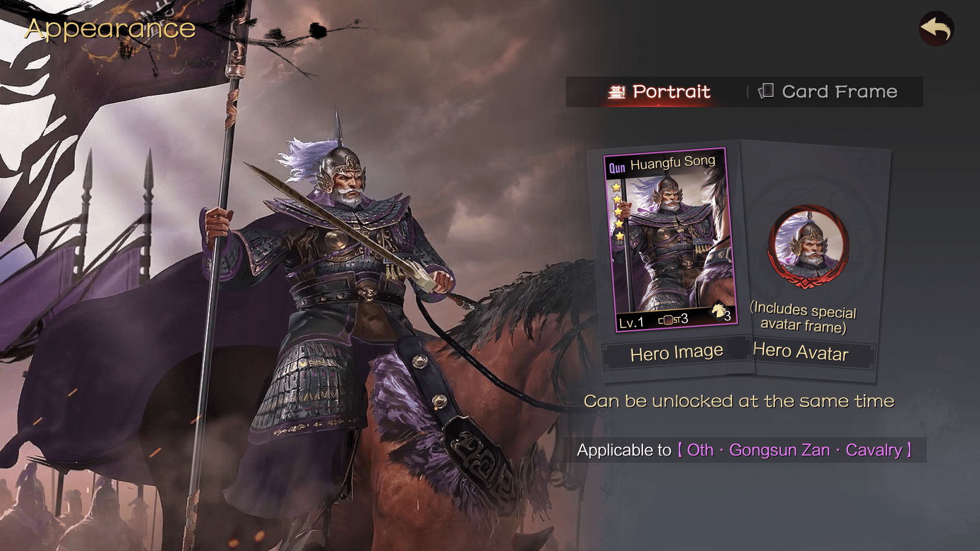Click the Cost 3 indicator on card
Viewport: 980px width, 551px height.
pyautogui.click(x=673, y=319)
